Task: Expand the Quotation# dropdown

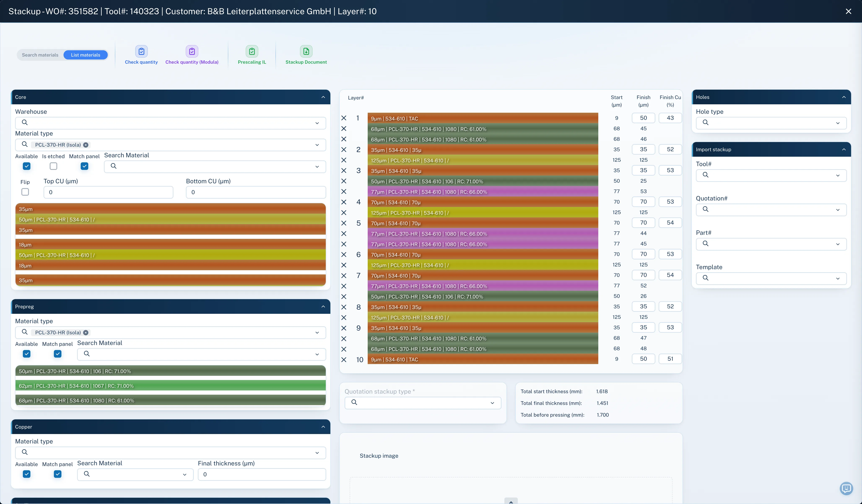Action: tap(771, 210)
